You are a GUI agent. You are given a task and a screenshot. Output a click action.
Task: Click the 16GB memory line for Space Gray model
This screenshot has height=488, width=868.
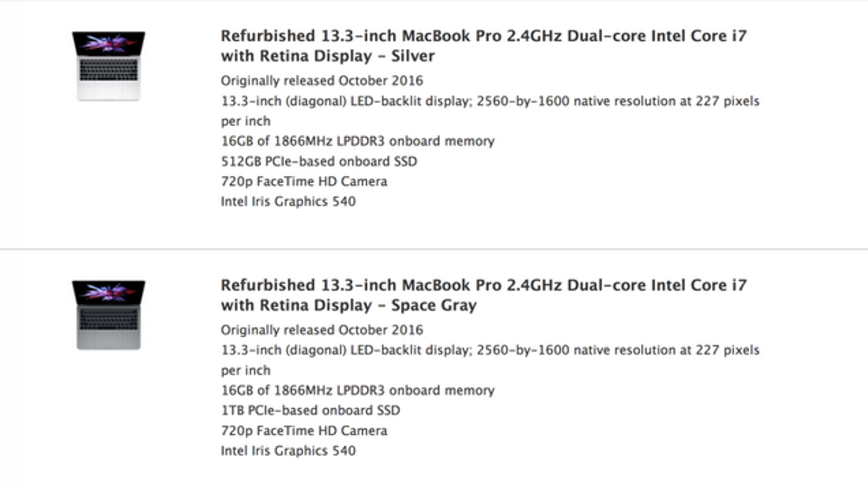coord(358,390)
